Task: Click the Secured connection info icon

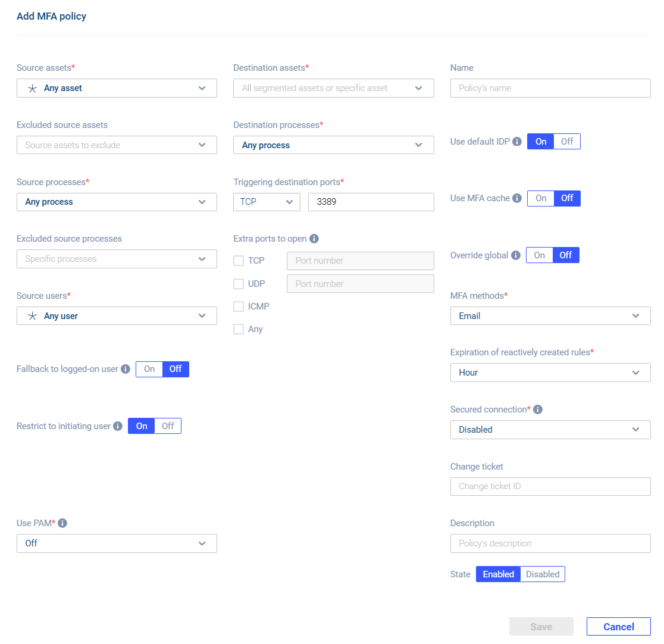Action: point(538,409)
